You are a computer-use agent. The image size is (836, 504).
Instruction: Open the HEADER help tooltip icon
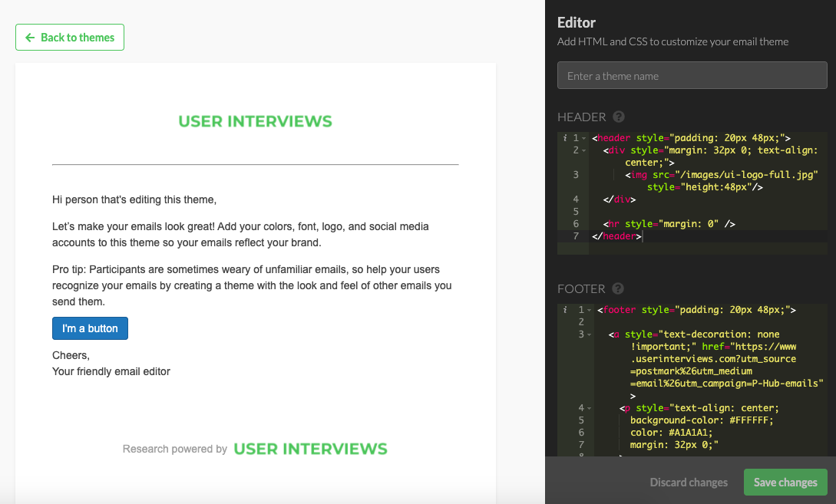point(617,117)
